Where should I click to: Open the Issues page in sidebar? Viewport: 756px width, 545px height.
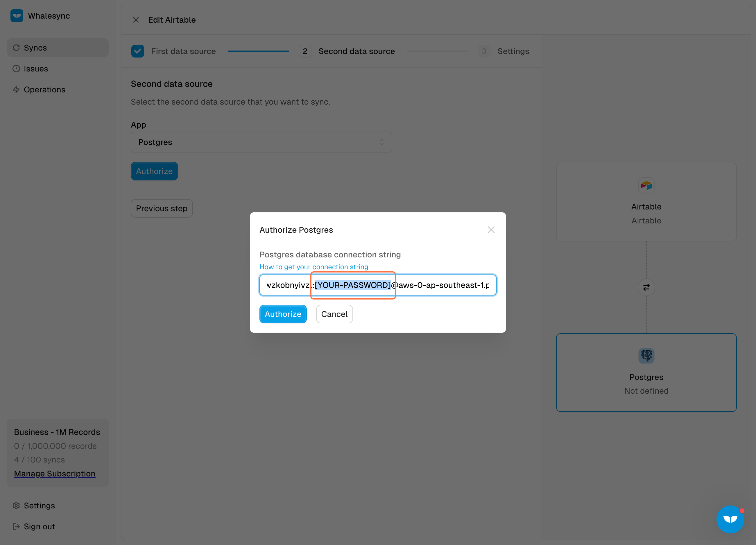(x=58, y=69)
